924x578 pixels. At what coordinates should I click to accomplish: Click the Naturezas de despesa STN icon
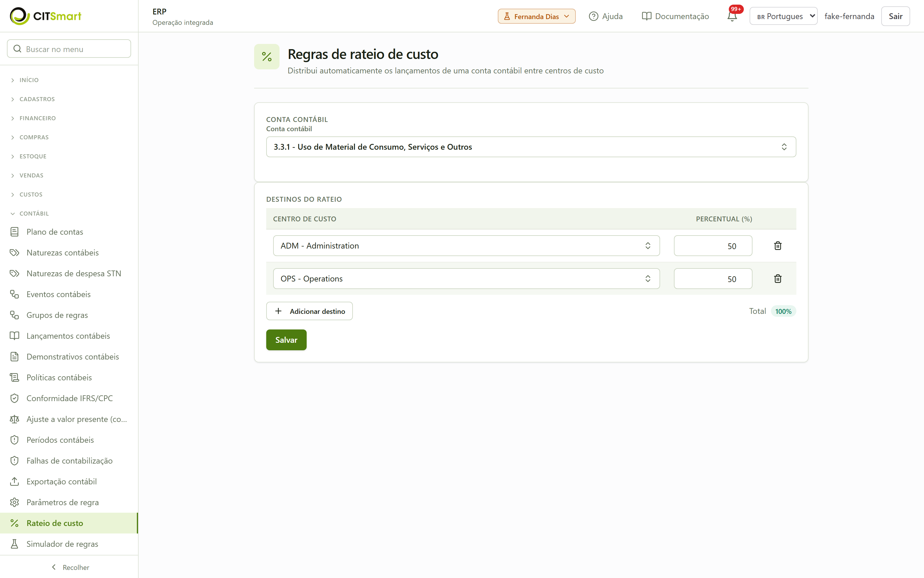click(x=14, y=273)
